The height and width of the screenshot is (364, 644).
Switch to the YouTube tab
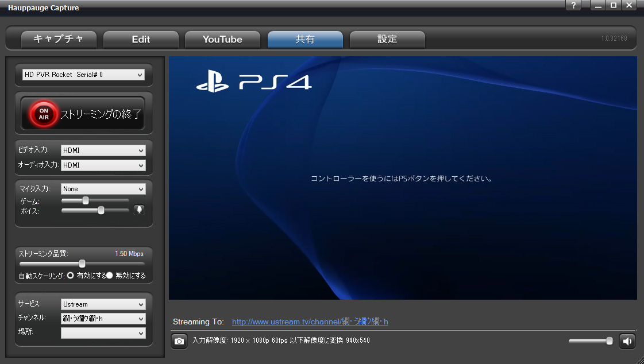coord(222,40)
